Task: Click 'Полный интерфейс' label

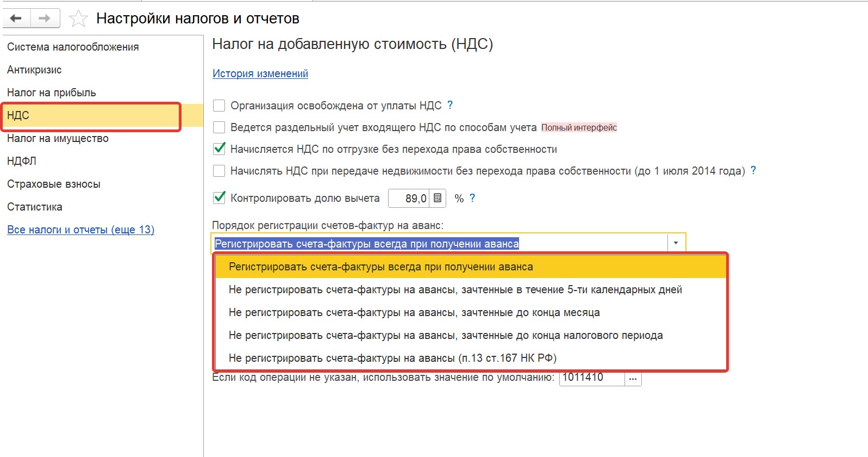Action: [x=579, y=127]
